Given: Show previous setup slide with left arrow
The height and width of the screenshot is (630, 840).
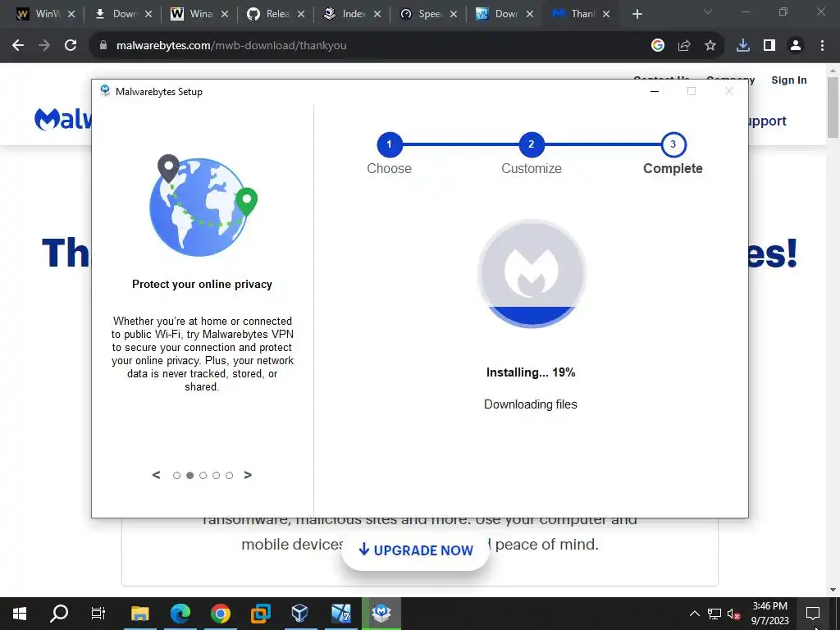Looking at the screenshot, I should 156,475.
